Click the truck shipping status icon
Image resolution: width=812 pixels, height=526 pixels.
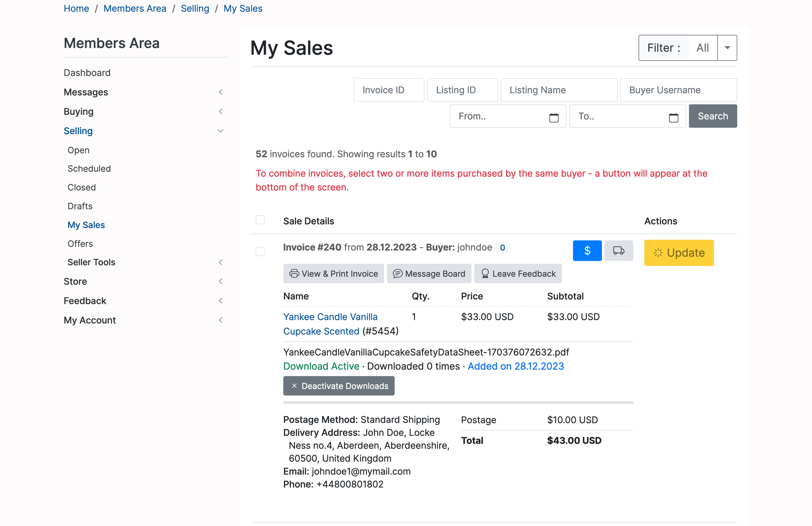click(618, 251)
